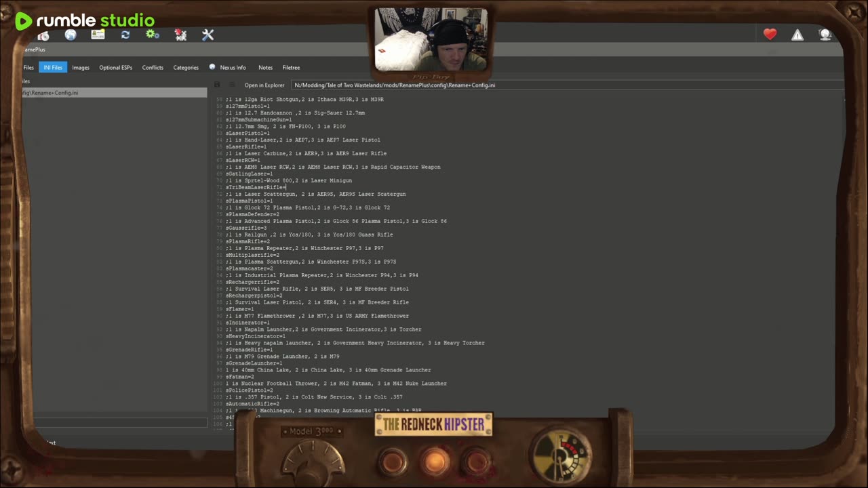This screenshot has width=868, height=488.
Task: Click the filter field below the file list
Action: 120,422
